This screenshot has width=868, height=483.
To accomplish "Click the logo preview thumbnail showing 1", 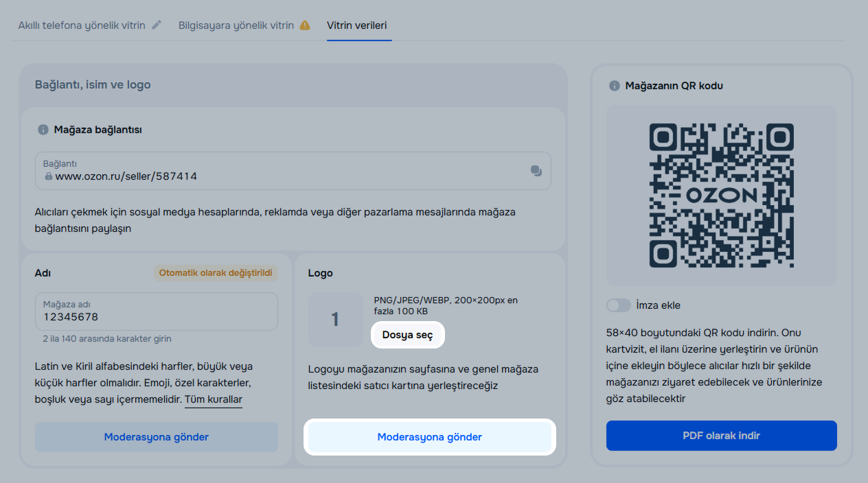I will click(x=335, y=320).
